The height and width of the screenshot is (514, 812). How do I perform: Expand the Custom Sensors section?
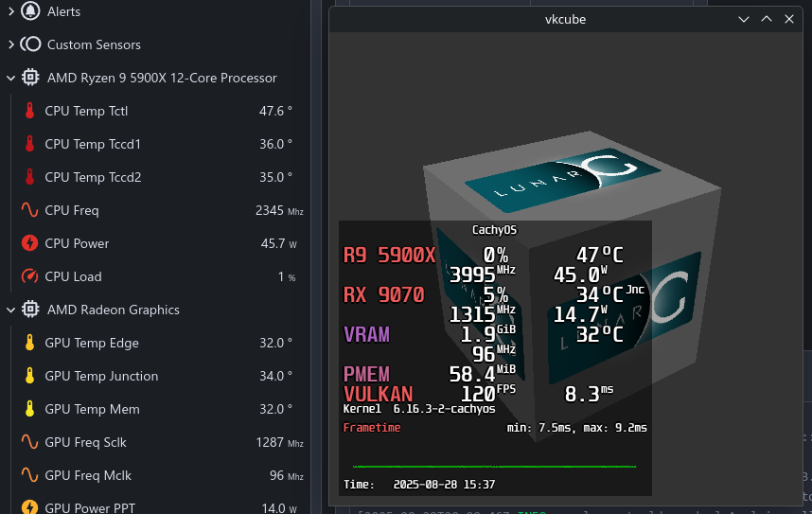pyautogui.click(x=10, y=44)
